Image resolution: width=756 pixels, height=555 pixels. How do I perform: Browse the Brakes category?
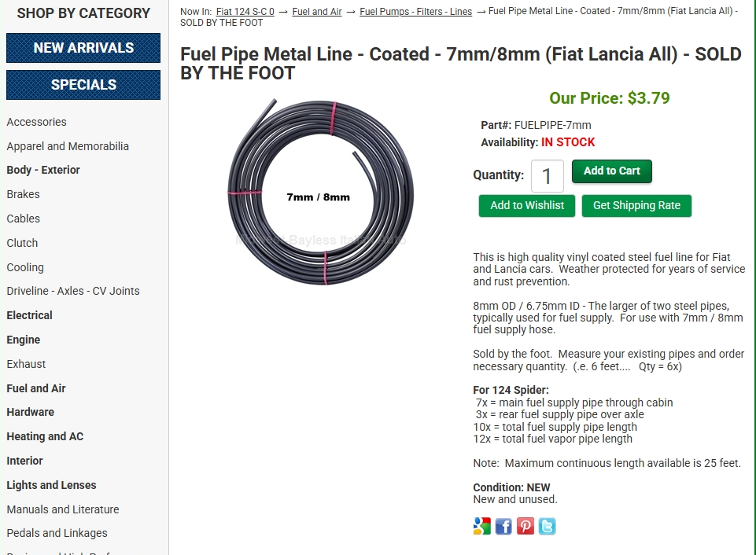coord(23,194)
